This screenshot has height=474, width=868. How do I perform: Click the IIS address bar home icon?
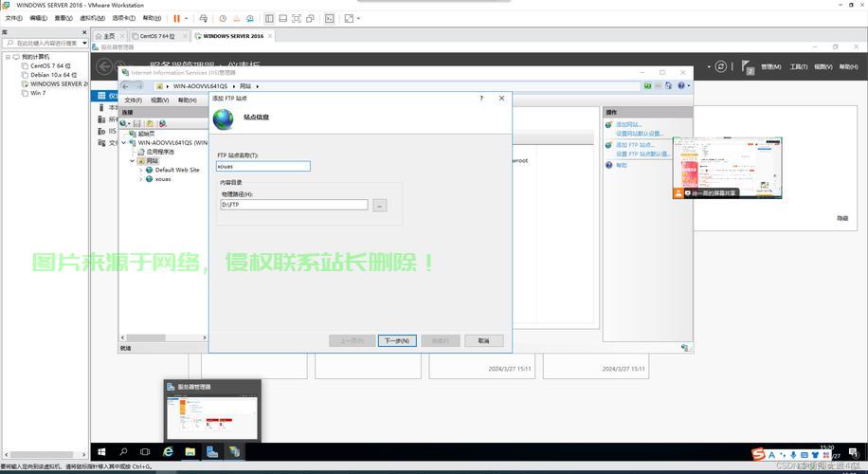point(669,86)
